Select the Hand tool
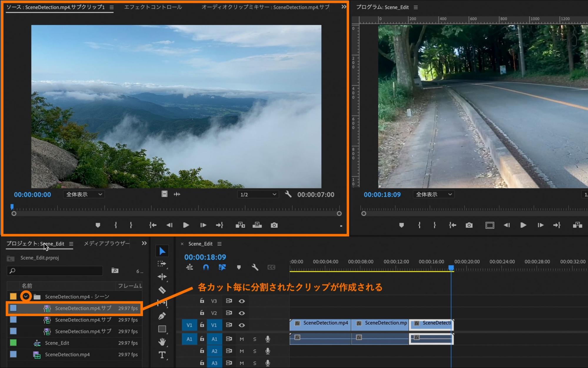The height and width of the screenshot is (368, 588). click(162, 342)
